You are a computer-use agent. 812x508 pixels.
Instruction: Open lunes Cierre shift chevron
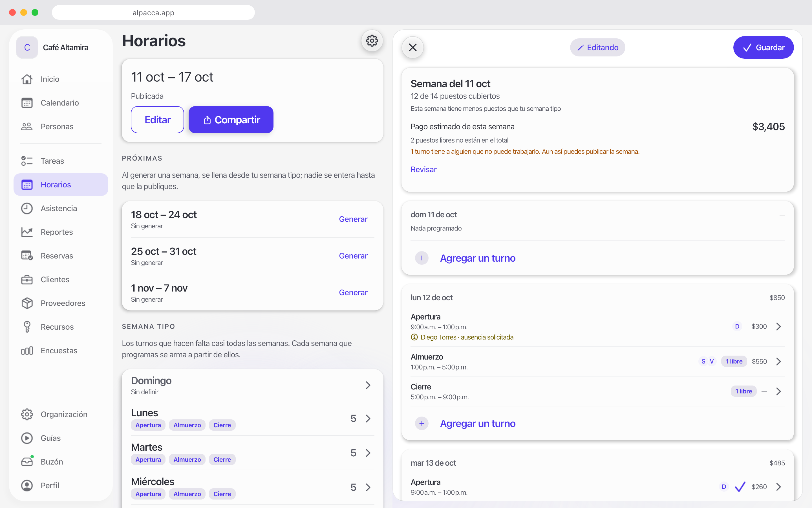click(779, 391)
